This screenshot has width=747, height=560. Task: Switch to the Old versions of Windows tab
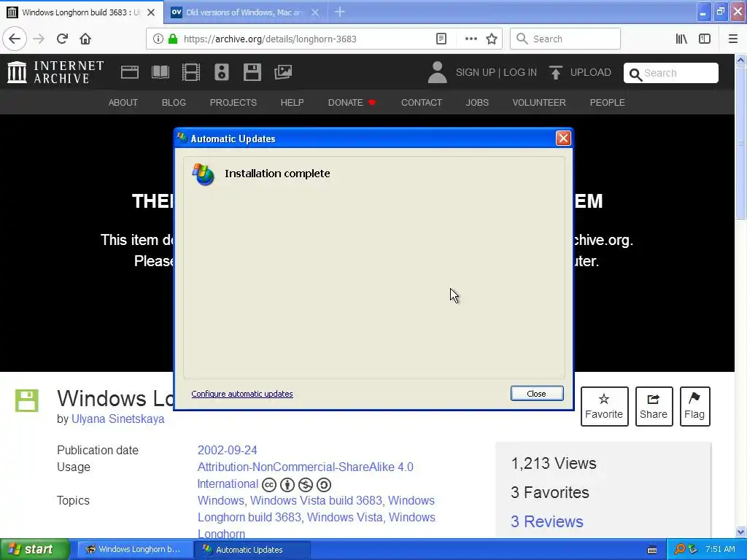tap(246, 12)
